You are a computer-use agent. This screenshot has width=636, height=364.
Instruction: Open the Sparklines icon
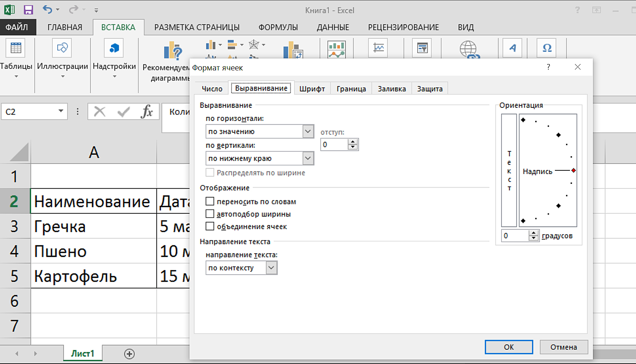point(378,48)
